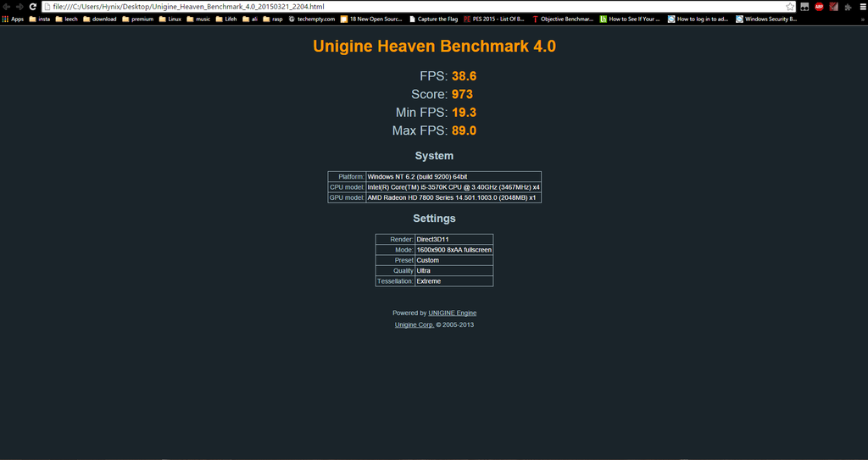Open the Chrome hamburger menu
Screen dimensions: 868x460
pos(861,7)
